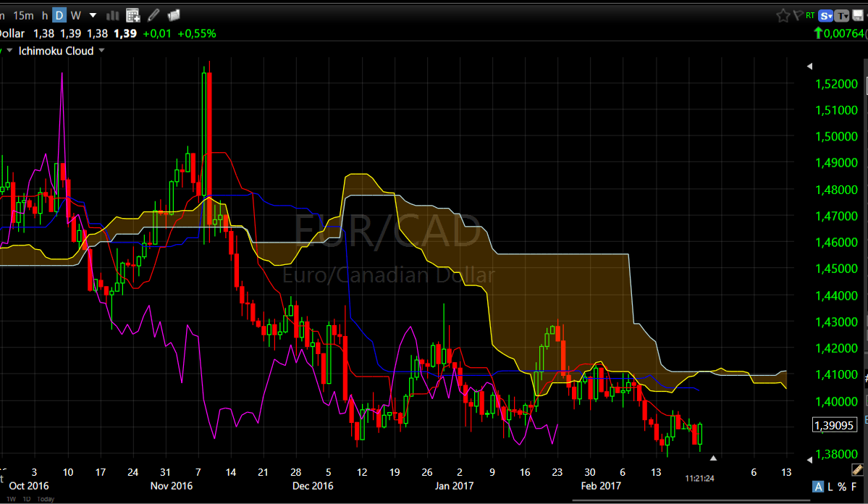Expand the timeframe dropdown arrow
The height and width of the screenshot is (504, 868).
pos(93,15)
